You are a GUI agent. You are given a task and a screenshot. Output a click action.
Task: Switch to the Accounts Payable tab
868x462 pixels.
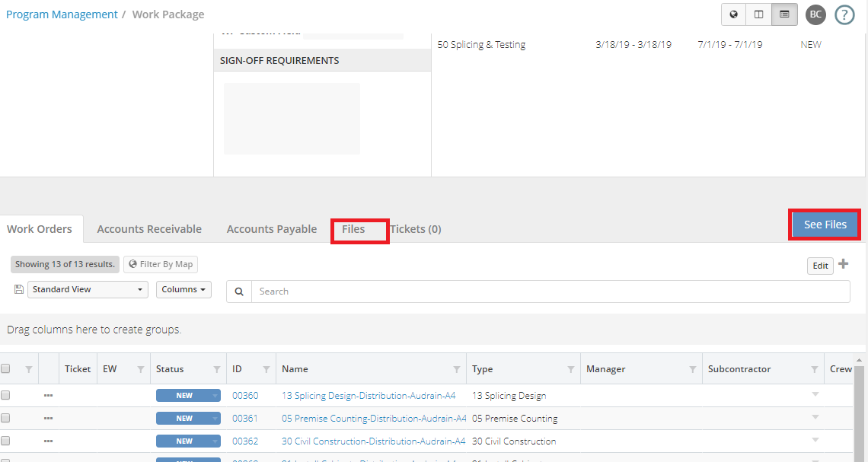coord(272,229)
